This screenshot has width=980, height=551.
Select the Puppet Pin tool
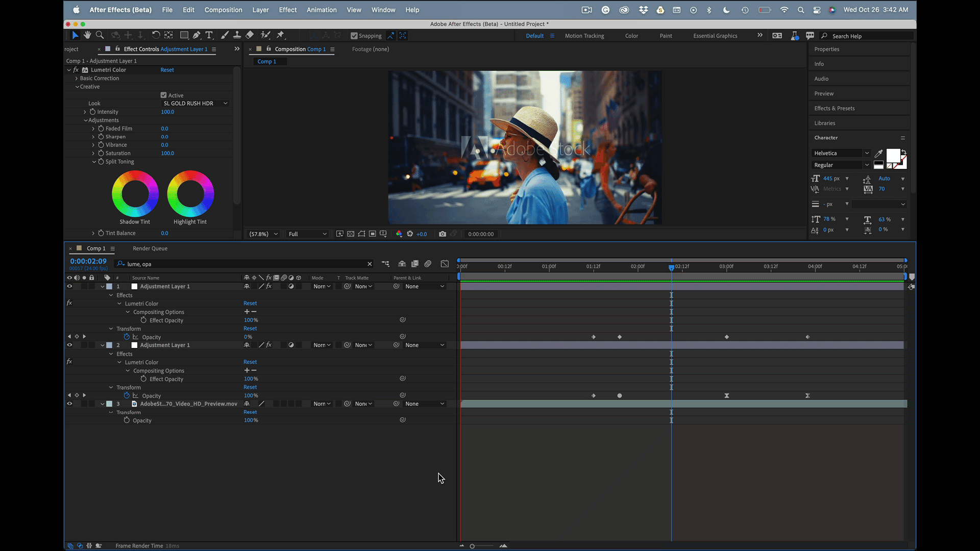point(280,35)
